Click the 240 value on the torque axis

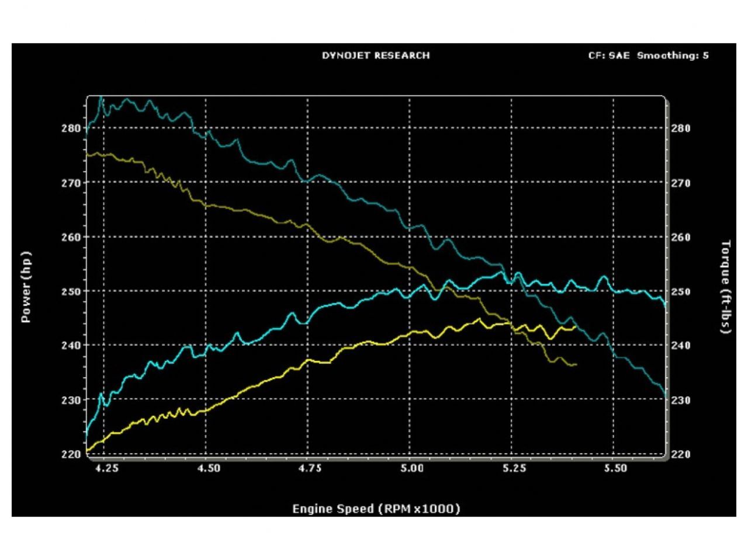point(681,345)
